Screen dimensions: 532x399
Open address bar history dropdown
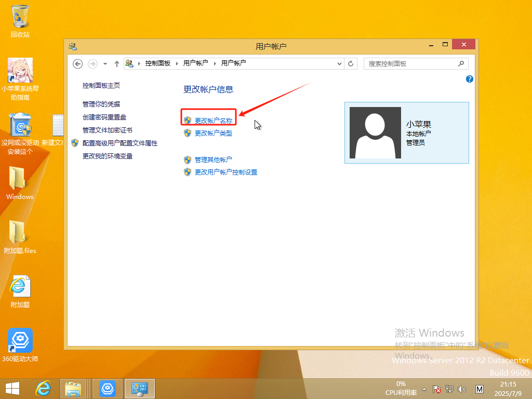click(x=339, y=64)
